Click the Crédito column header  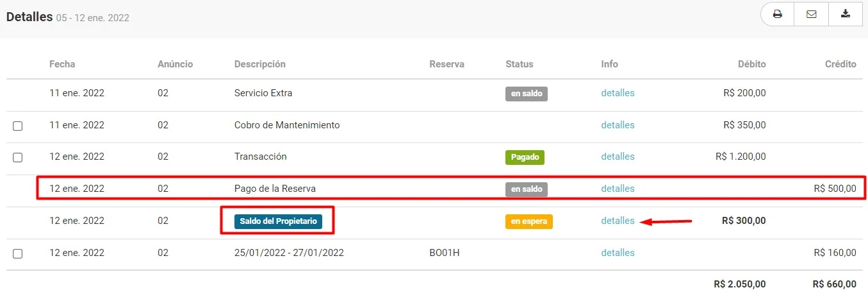coord(840,64)
